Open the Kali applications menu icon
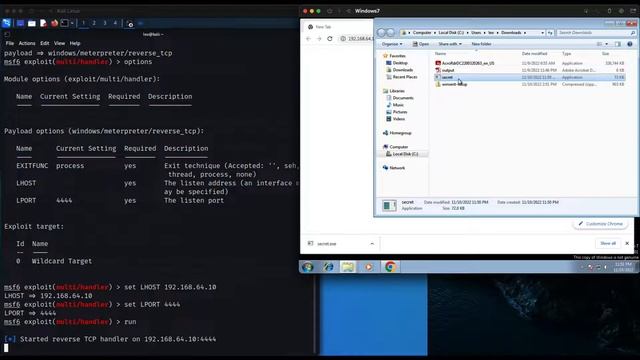This screenshot has width=640, height=360. tap(7, 23)
